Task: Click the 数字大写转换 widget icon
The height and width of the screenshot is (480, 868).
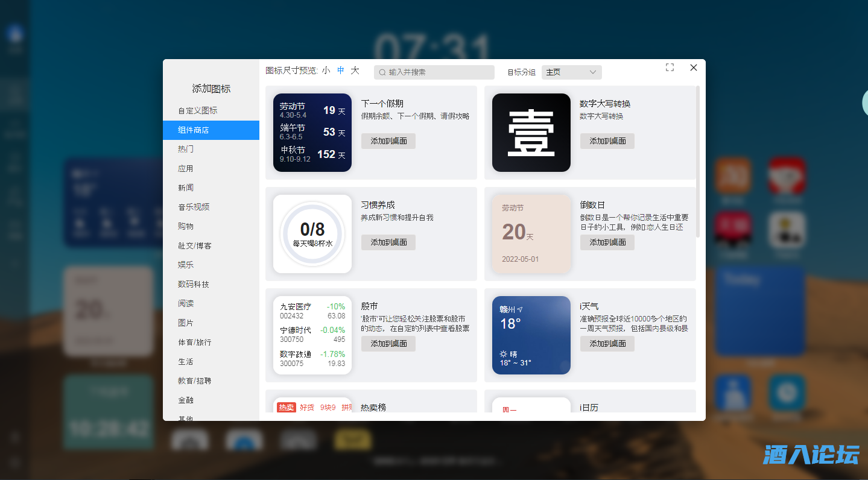Action: pyautogui.click(x=531, y=133)
